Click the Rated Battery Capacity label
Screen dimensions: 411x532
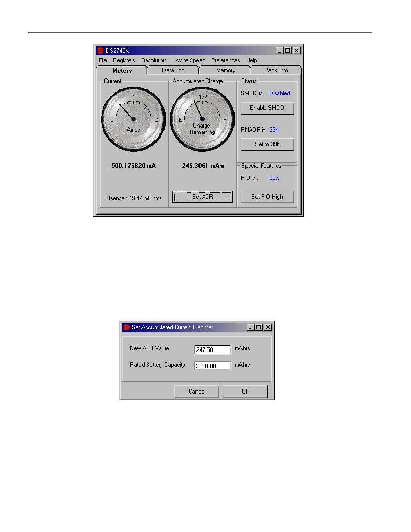click(157, 365)
